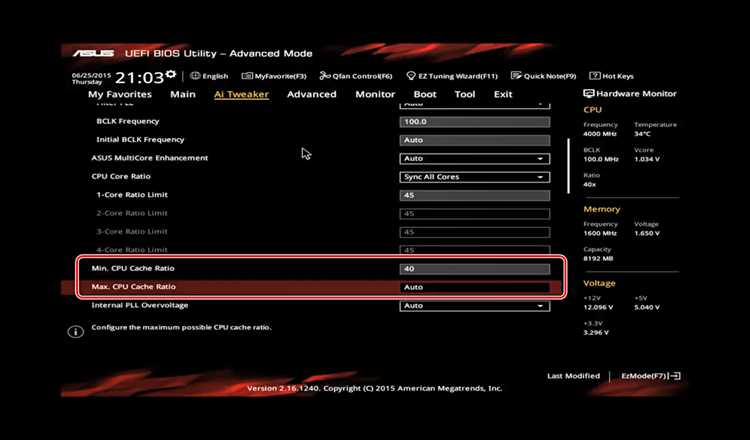This screenshot has width=750, height=440.
Task: Launch EZ Tuning Wizard(F11)
Action: tap(452, 76)
